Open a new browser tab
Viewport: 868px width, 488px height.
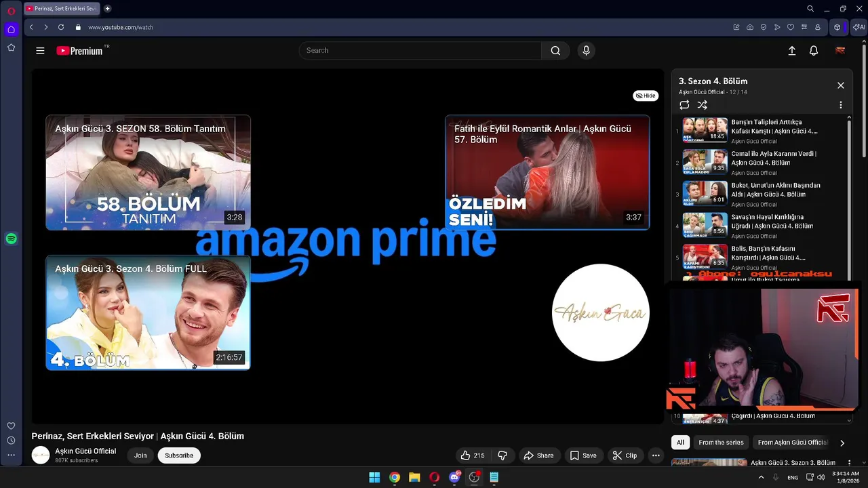click(107, 9)
